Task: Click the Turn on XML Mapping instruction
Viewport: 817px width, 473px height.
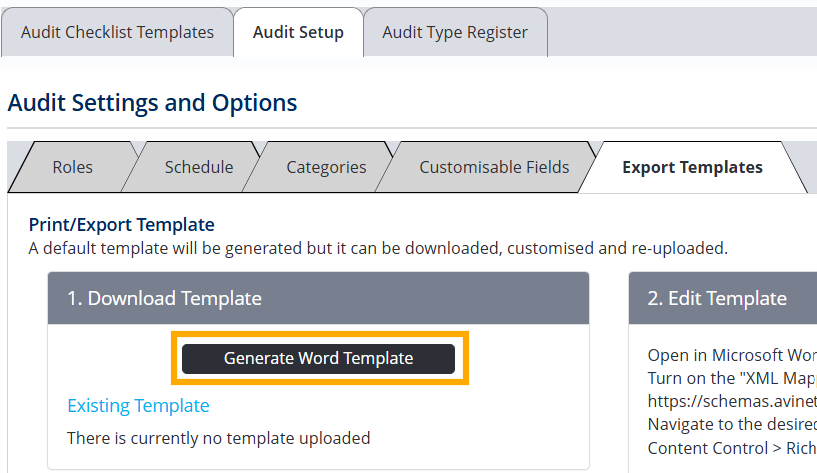Action: coord(731,379)
